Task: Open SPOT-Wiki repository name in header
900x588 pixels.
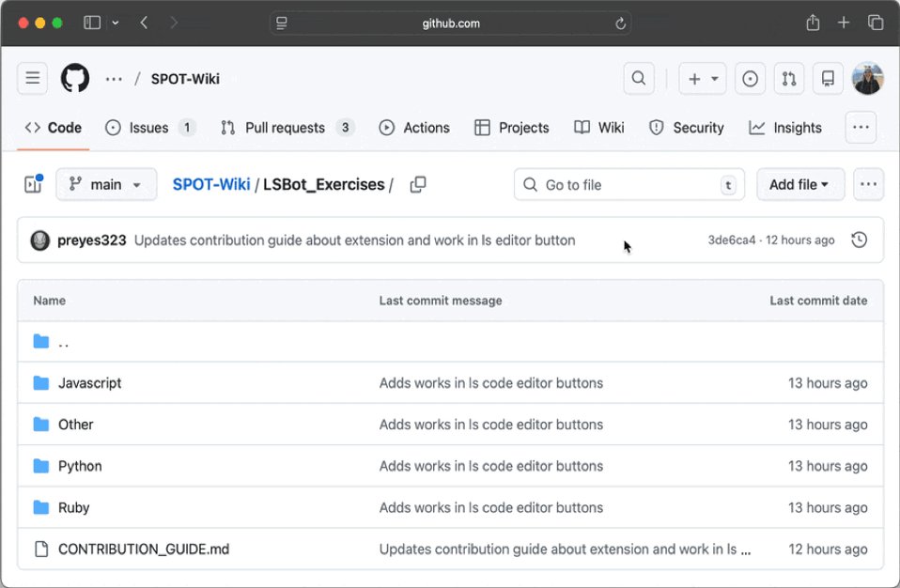Action: click(185, 79)
